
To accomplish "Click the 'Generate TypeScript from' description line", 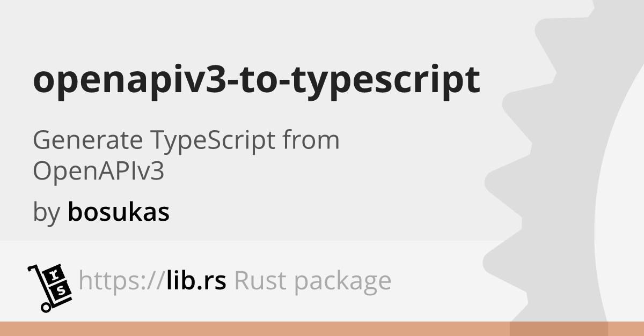I will pyautogui.click(x=186, y=140).
